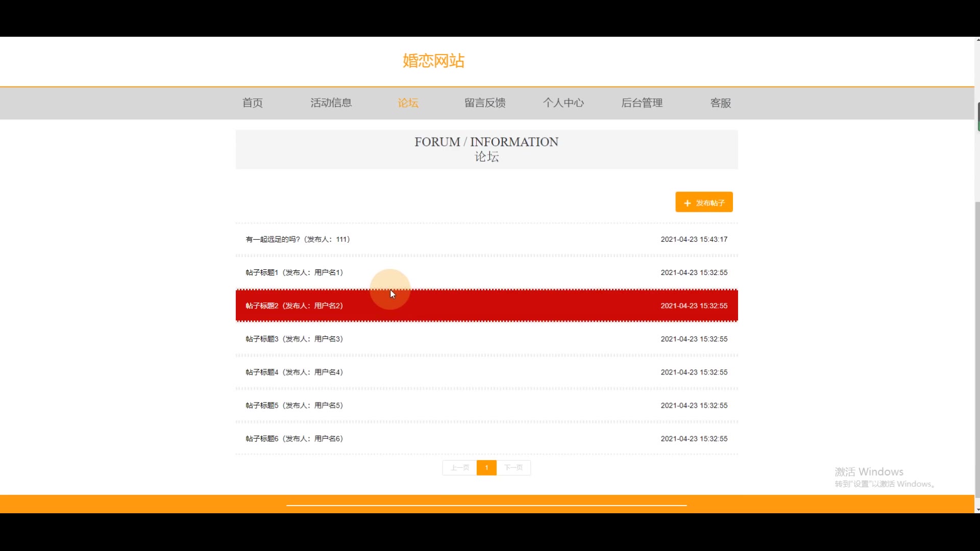Open the 首页 navigation menu item
The image size is (980, 551).
pos(252,103)
